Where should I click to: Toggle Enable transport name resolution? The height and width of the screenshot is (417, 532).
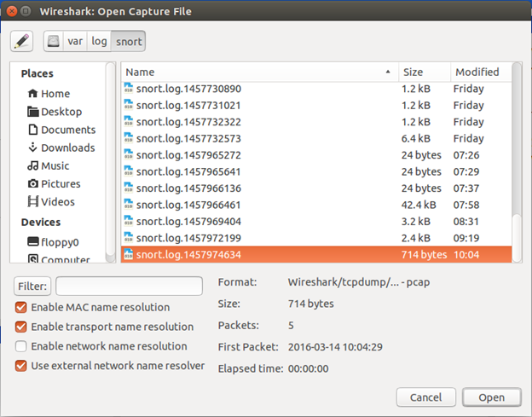[x=20, y=327]
